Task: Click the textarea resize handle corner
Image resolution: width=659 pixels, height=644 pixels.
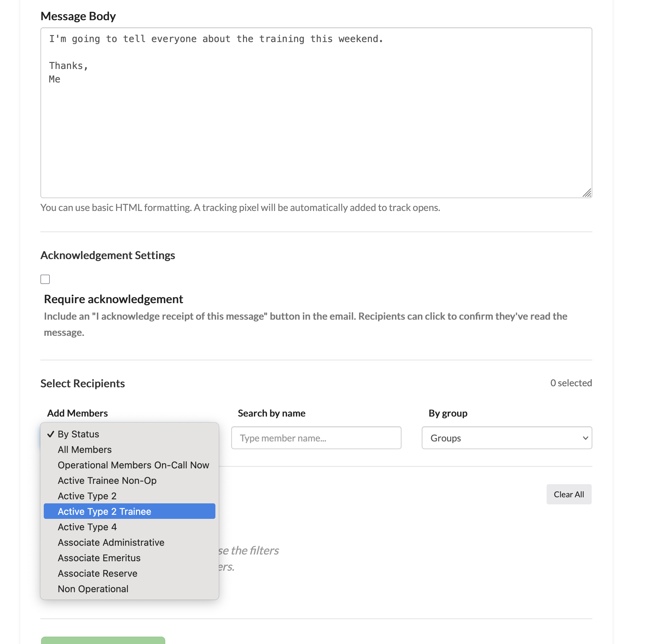Action: click(587, 193)
